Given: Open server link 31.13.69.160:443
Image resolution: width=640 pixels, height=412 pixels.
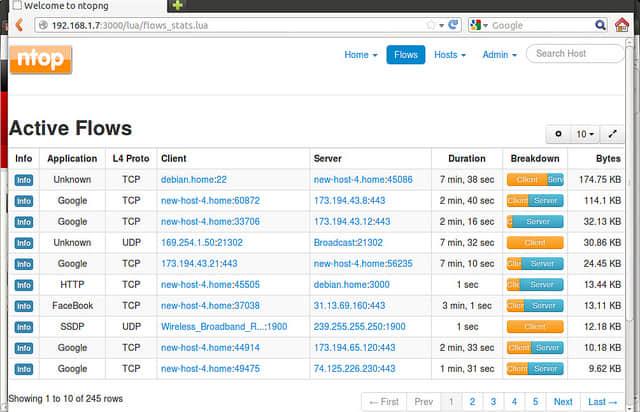Looking at the screenshot, I should pyautogui.click(x=350, y=306).
